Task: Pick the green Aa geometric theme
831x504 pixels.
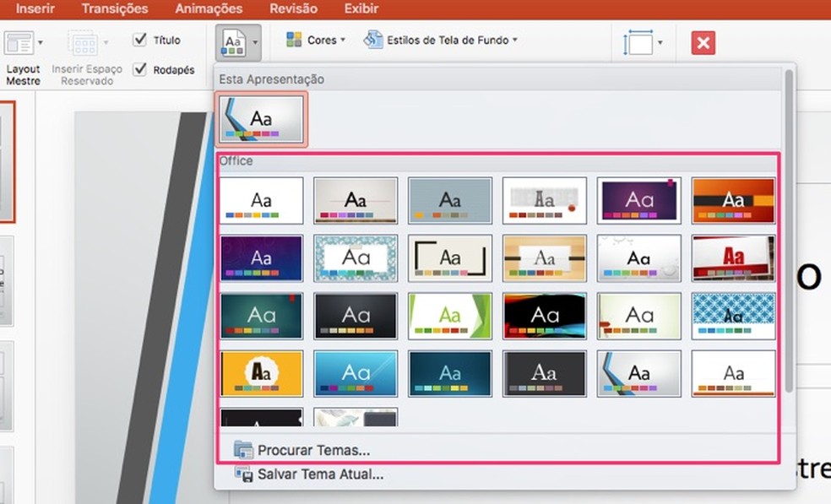Action: pos(450,316)
